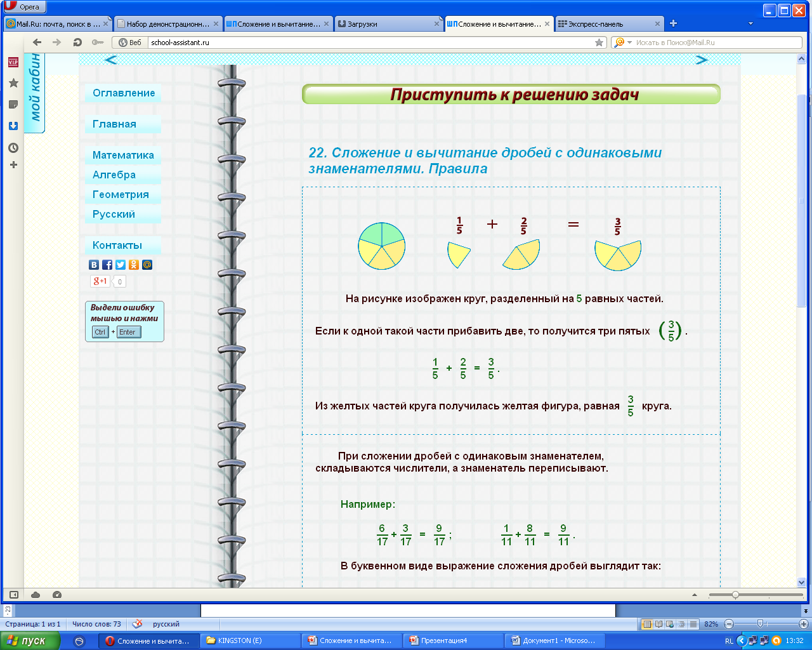Share on Facebook icon
This screenshot has height=650, width=812.
point(107,265)
